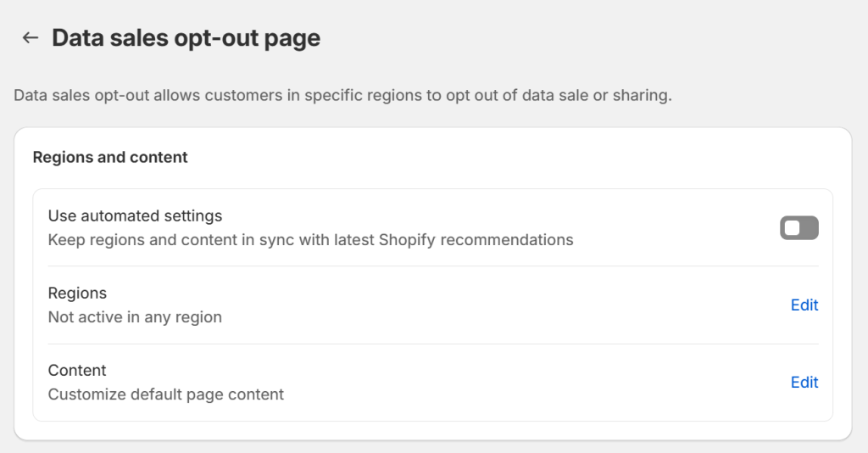868x453 pixels.
Task: Click the page description about data sale opt-out
Action: click(x=342, y=95)
